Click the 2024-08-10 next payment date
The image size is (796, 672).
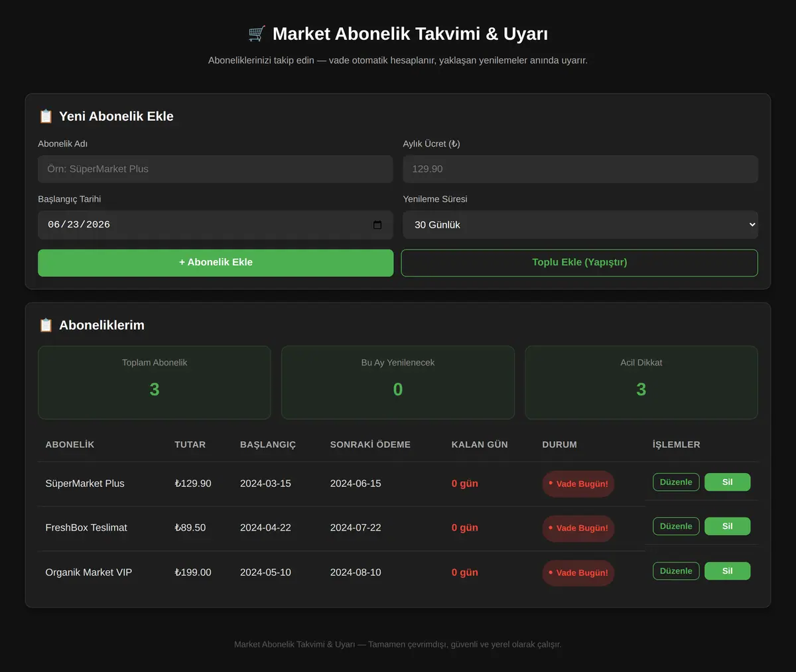tap(356, 572)
